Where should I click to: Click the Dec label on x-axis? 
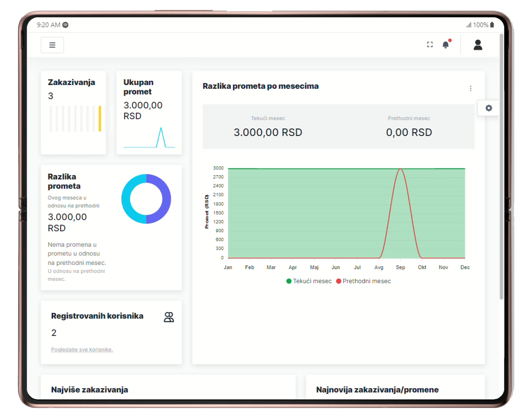pos(465,267)
